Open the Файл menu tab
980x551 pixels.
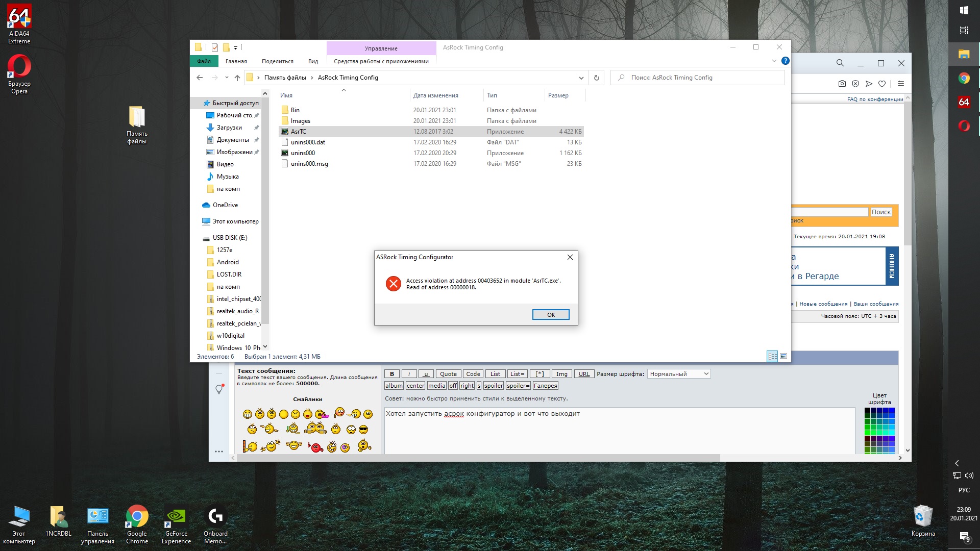[204, 61]
